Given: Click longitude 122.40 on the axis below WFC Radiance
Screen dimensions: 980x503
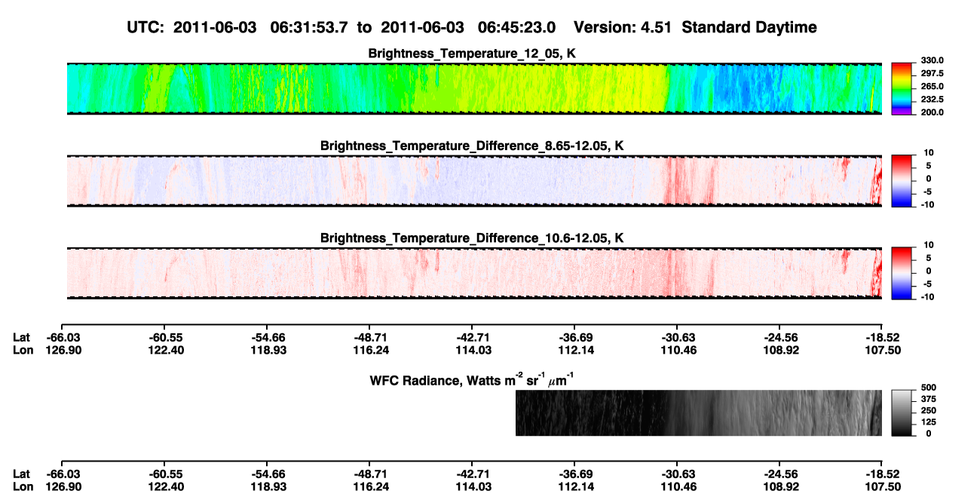Looking at the screenshot, I should click(x=165, y=486).
